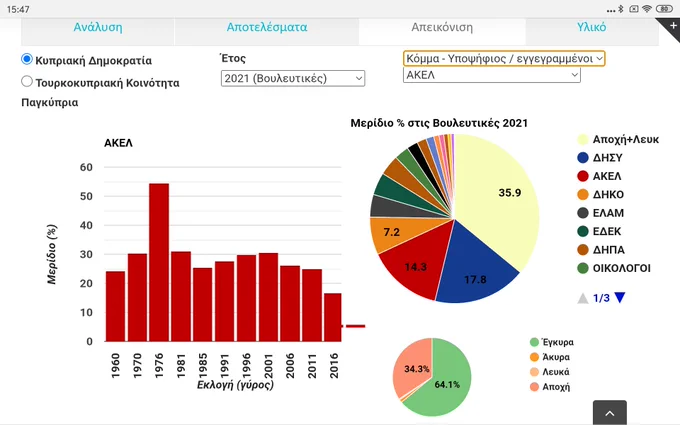
Task: Go to previous legend page arrow
Action: [x=583, y=298]
